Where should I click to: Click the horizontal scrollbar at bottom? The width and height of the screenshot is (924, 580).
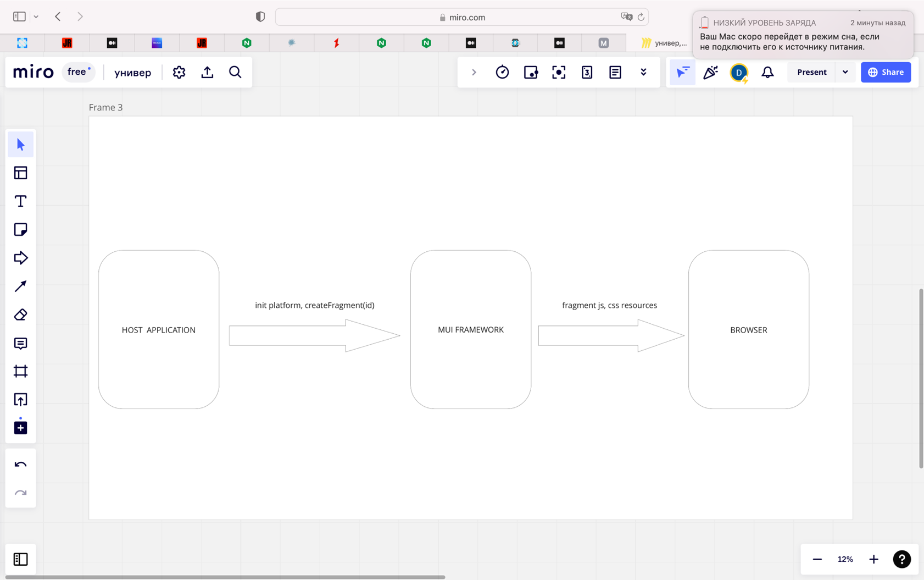point(225,577)
